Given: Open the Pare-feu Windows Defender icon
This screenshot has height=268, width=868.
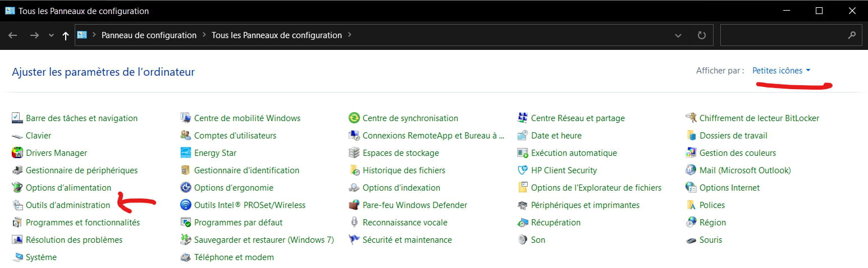Looking at the screenshot, I should coord(354,205).
